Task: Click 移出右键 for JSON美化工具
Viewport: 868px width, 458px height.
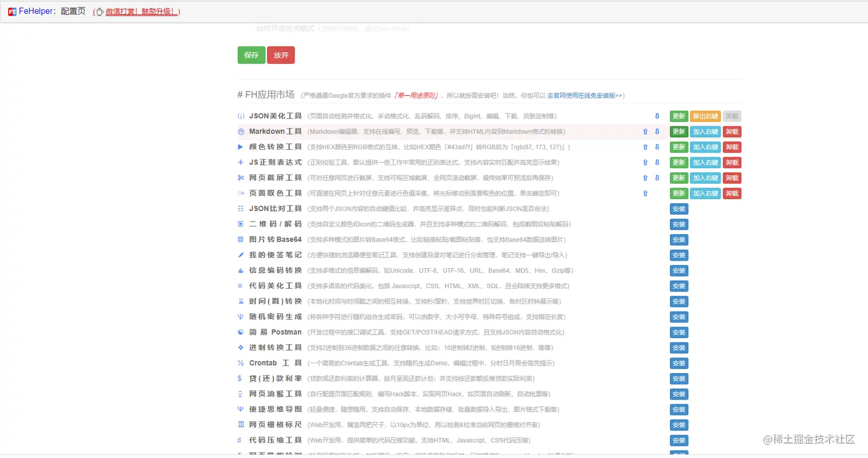Action: click(x=705, y=116)
